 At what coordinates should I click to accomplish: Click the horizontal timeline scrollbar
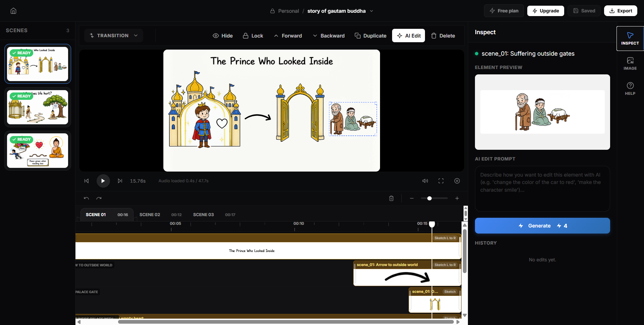pos(286,322)
